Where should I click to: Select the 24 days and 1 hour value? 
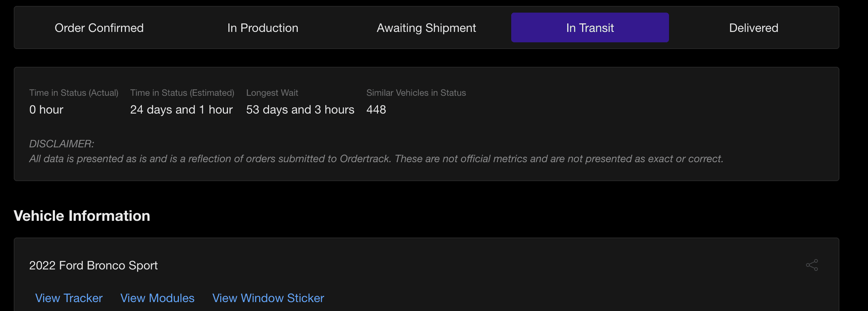pos(182,109)
